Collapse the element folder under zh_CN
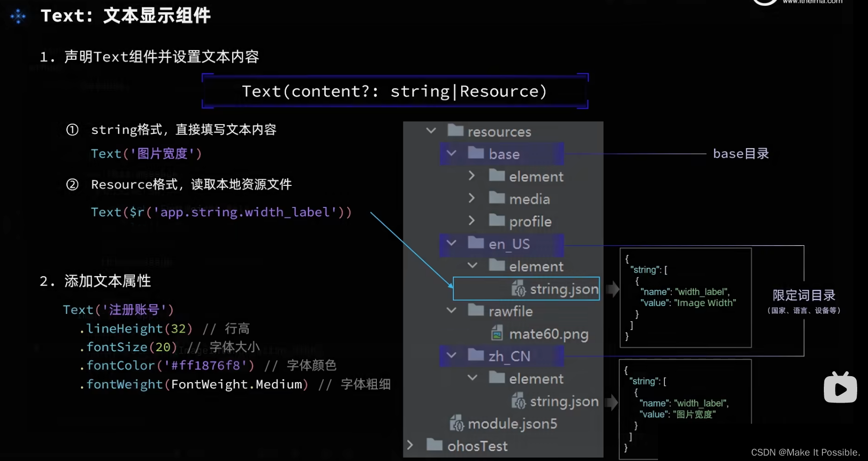 pos(473,378)
